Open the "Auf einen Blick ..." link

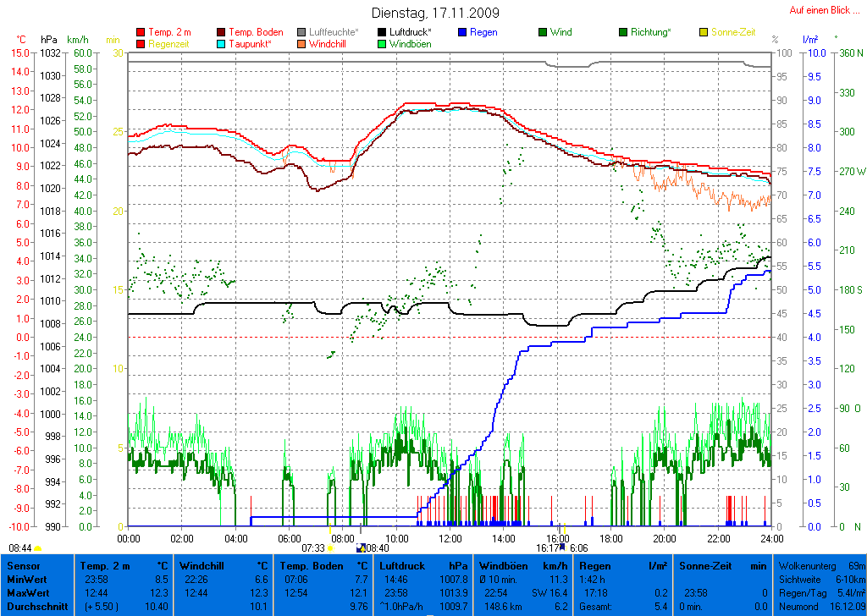(824, 10)
